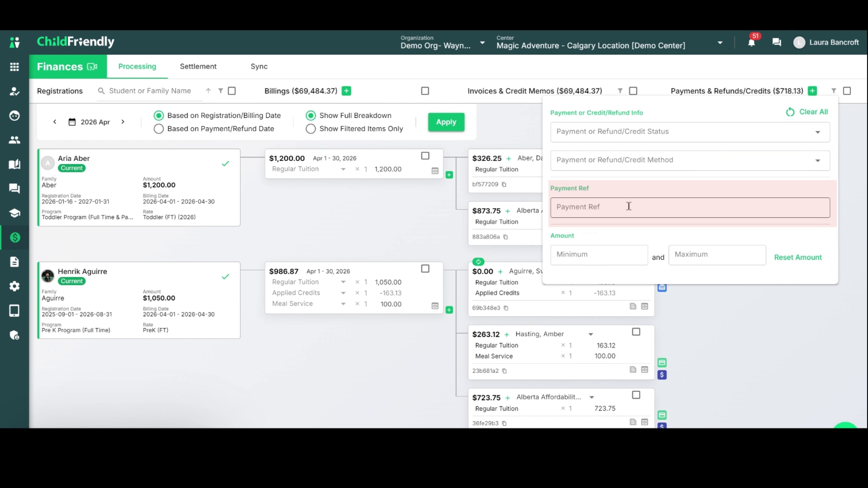Screen dimensions: 868x488
Task: Open the apps grid in sidebar
Action: click(15, 67)
